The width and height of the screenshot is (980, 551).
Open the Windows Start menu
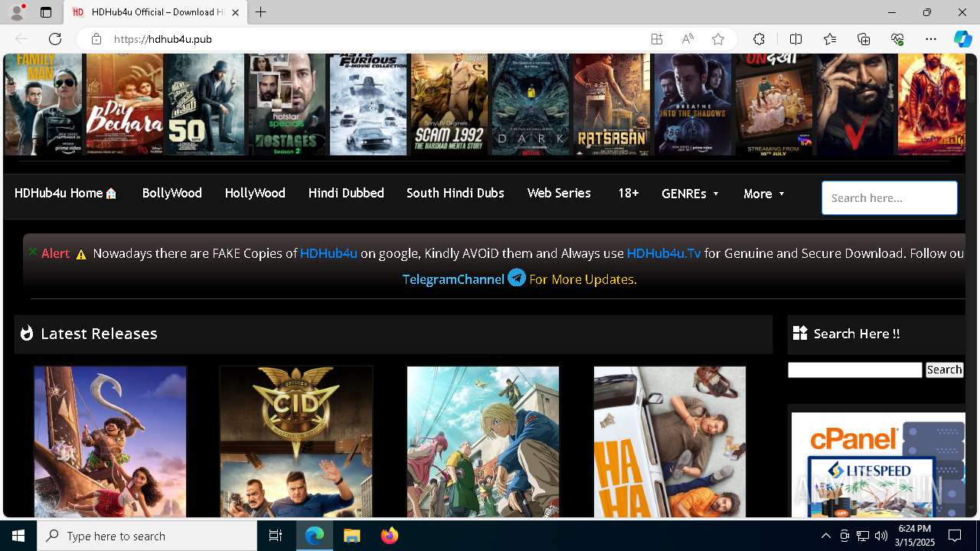18,536
